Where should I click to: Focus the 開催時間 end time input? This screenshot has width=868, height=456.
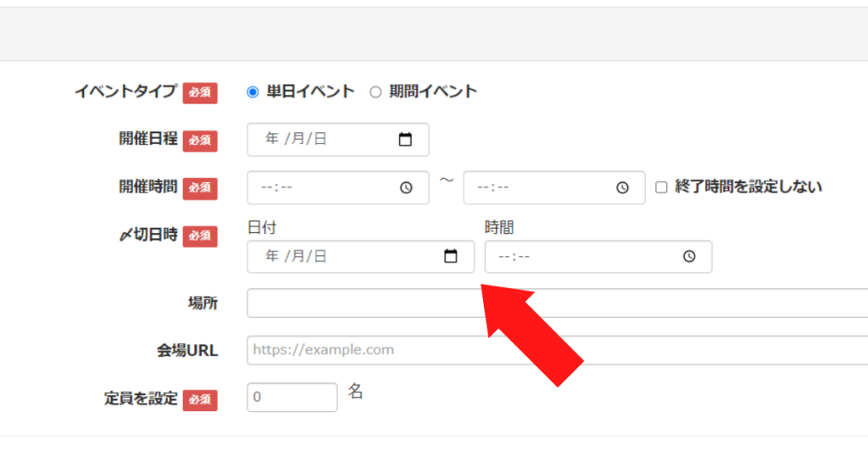554,187
